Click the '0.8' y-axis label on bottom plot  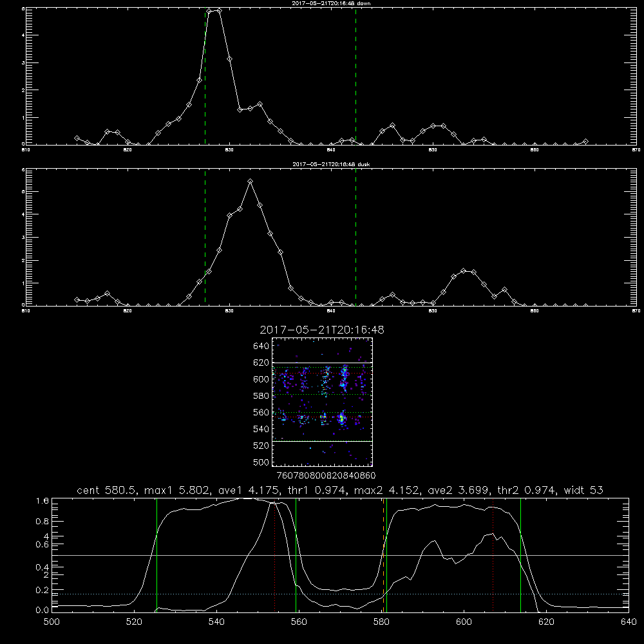click(x=43, y=522)
